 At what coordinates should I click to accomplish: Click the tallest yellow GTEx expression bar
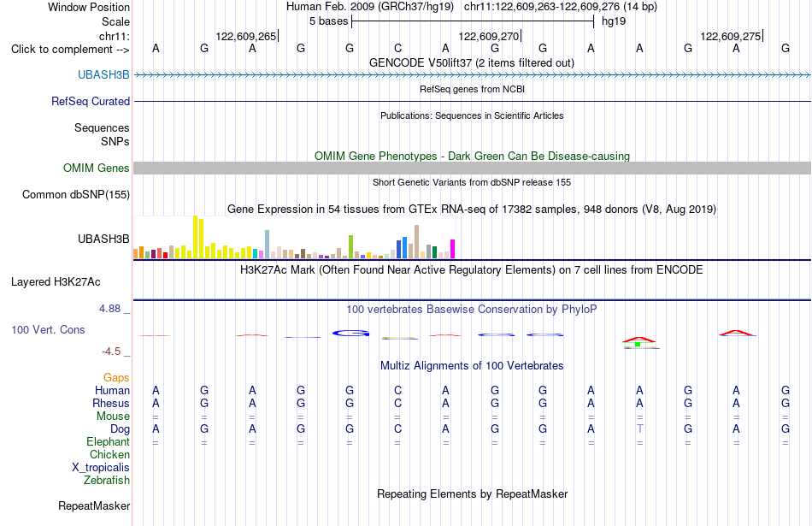point(195,237)
